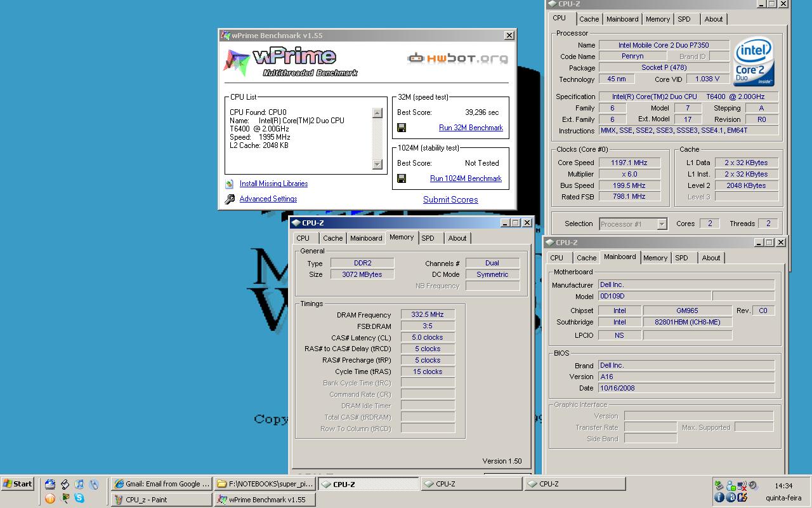812x508 pixels.
Task: Click the icon next to Install Missing Libraries
Action: 229,184
